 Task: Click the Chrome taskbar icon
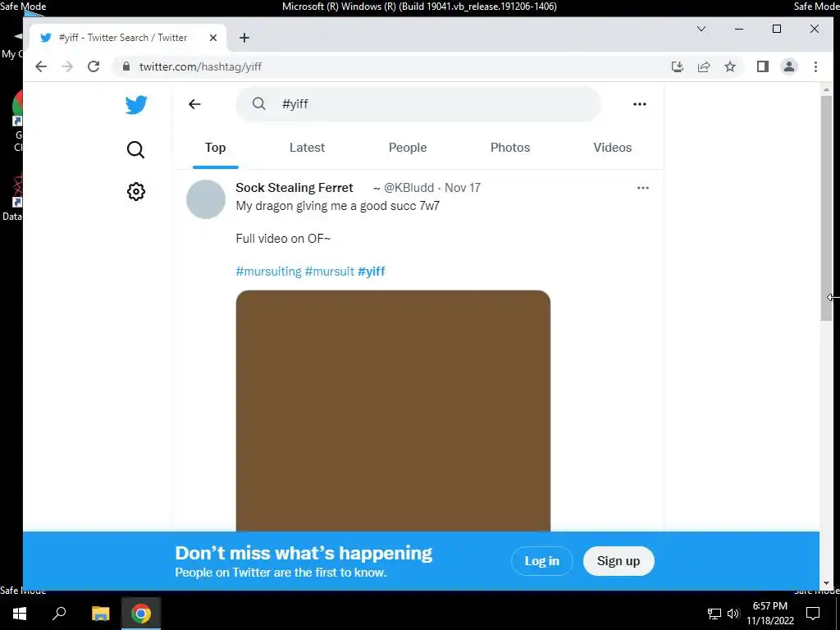pos(141,614)
